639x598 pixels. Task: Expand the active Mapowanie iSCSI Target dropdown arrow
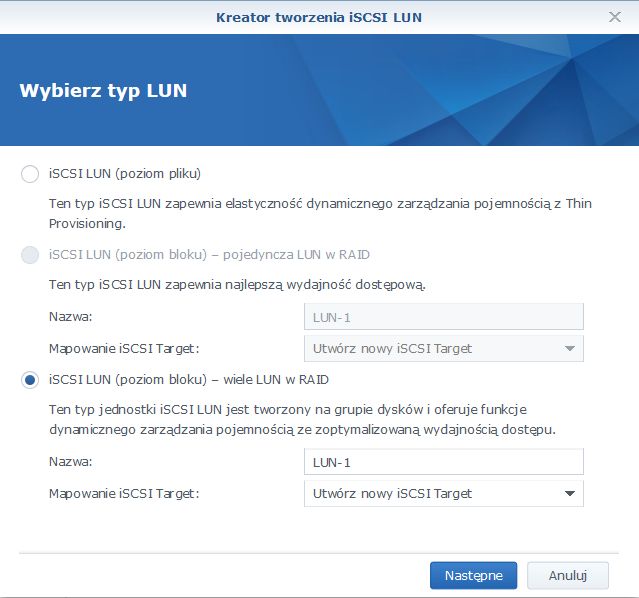click(x=570, y=494)
